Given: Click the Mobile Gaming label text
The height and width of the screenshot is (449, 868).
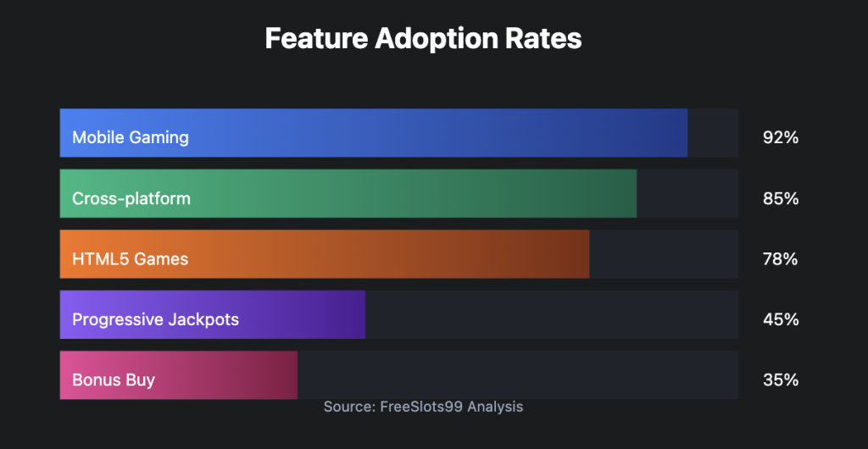Looking at the screenshot, I should (x=131, y=137).
